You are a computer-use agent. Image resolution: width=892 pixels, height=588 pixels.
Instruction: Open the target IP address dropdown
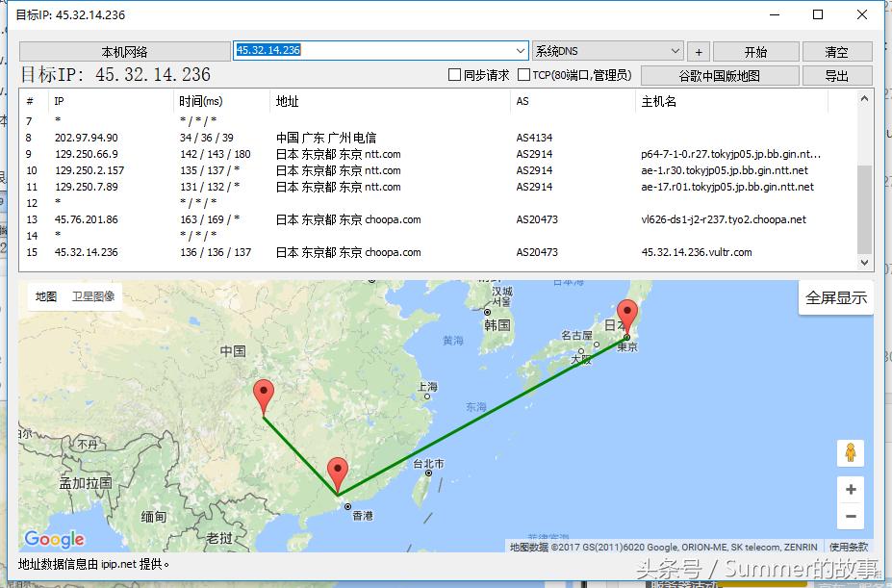coord(520,50)
